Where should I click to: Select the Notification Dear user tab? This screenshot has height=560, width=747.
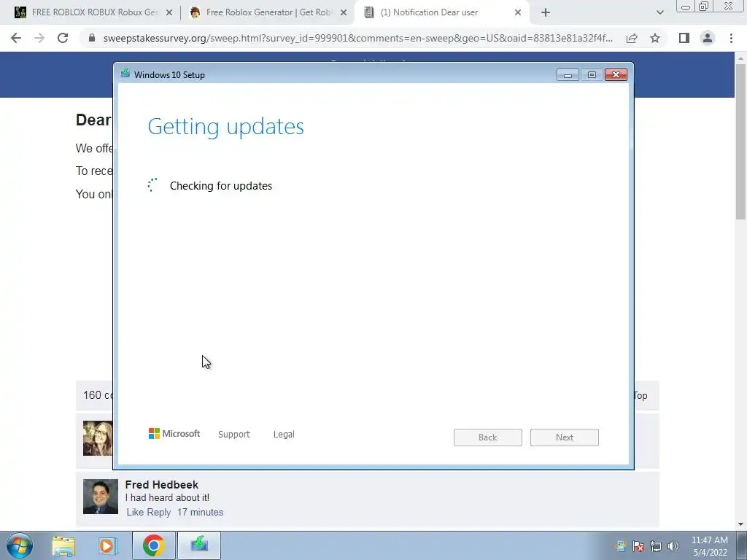[441, 12]
